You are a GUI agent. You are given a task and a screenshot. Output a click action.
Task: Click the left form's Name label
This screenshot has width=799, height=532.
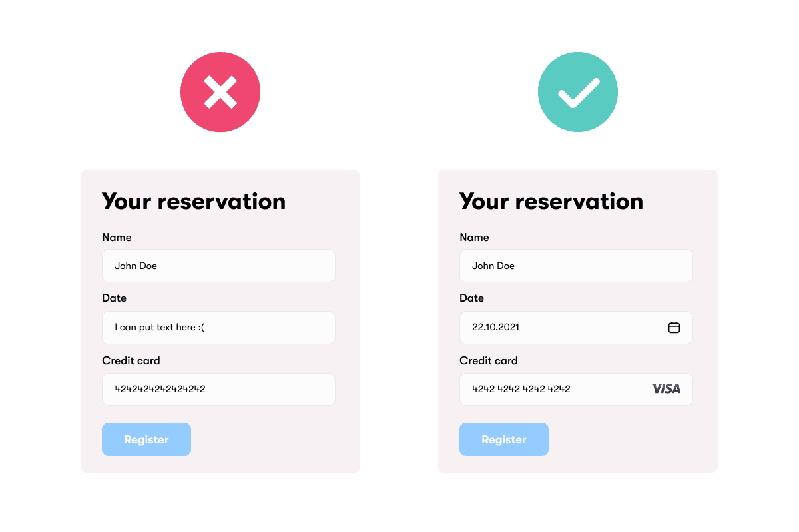[x=117, y=238]
